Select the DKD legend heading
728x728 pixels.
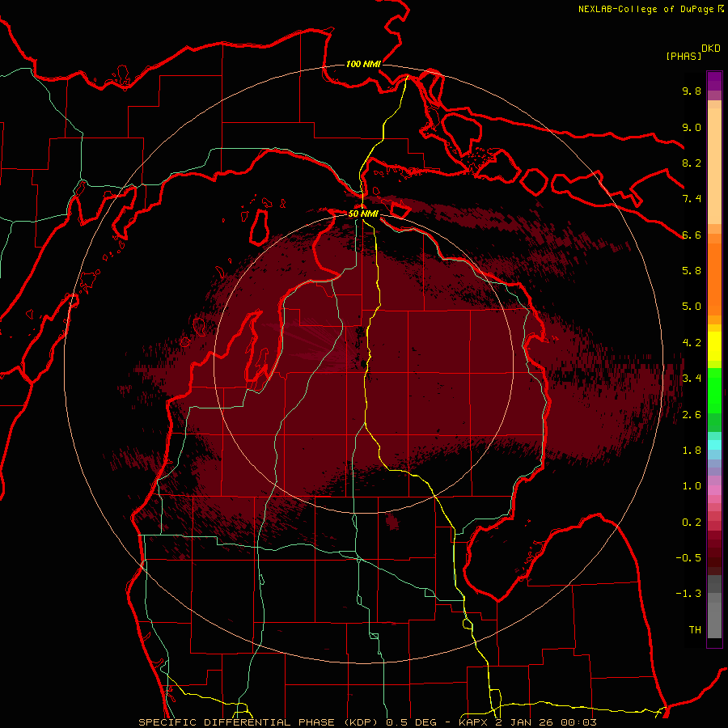pyautogui.click(x=711, y=49)
